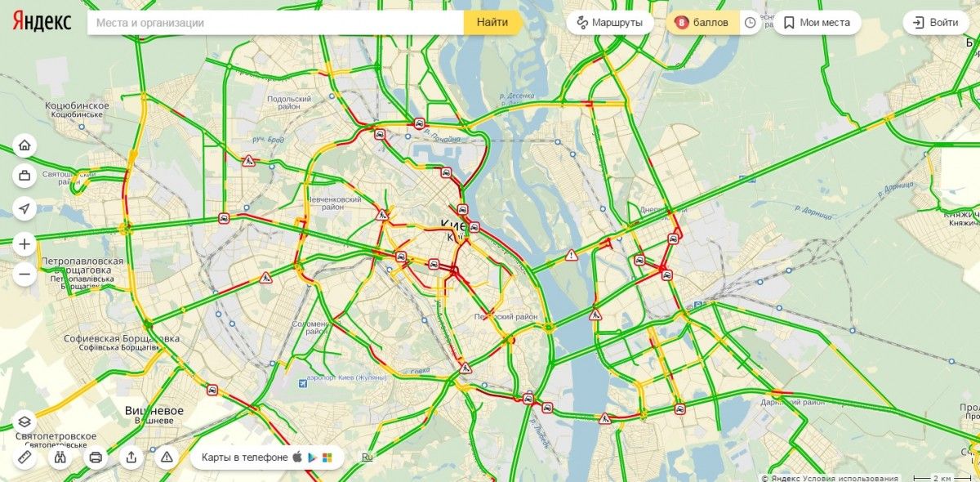
Task: Click the print map icon
Action: click(96, 457)
